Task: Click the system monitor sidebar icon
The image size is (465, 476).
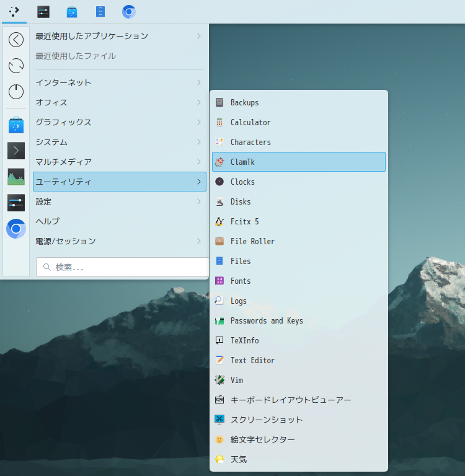Action: [x=16, y=177]
